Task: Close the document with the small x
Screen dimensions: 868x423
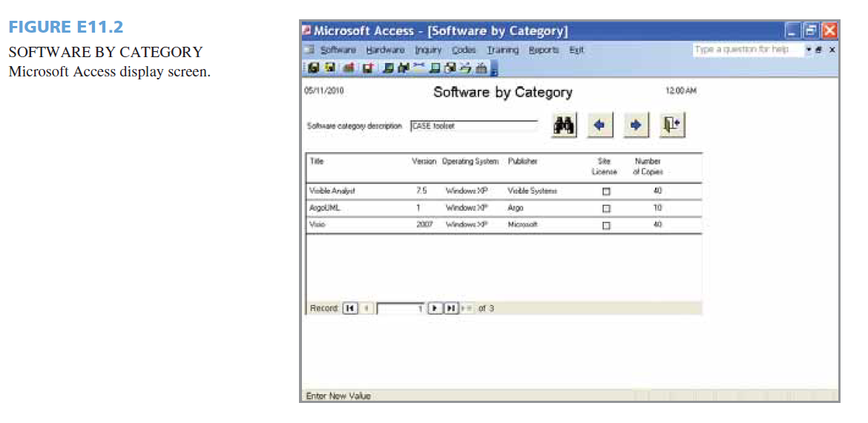Action: [832, 50]
